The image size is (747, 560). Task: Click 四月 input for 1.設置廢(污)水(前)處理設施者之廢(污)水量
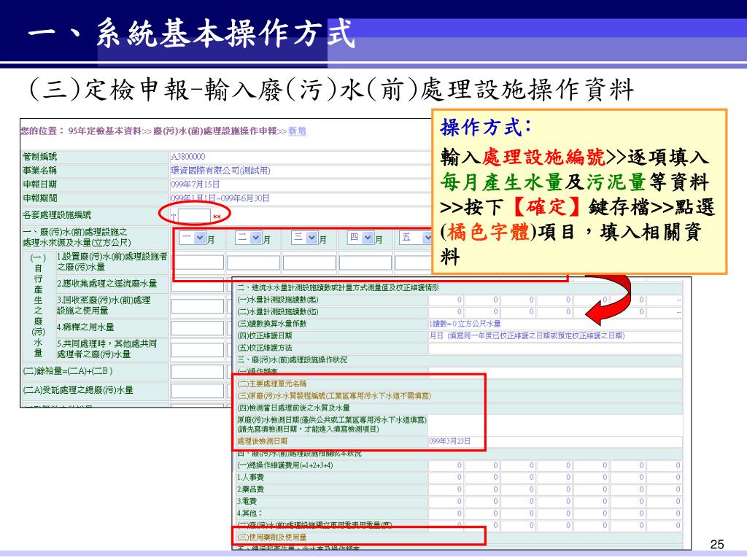[365, 262]
